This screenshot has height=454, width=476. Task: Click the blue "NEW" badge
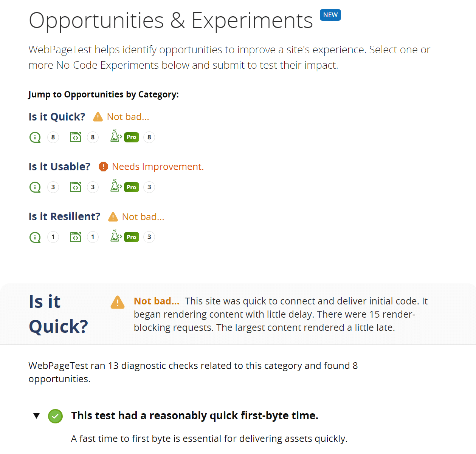click(330, 15)
